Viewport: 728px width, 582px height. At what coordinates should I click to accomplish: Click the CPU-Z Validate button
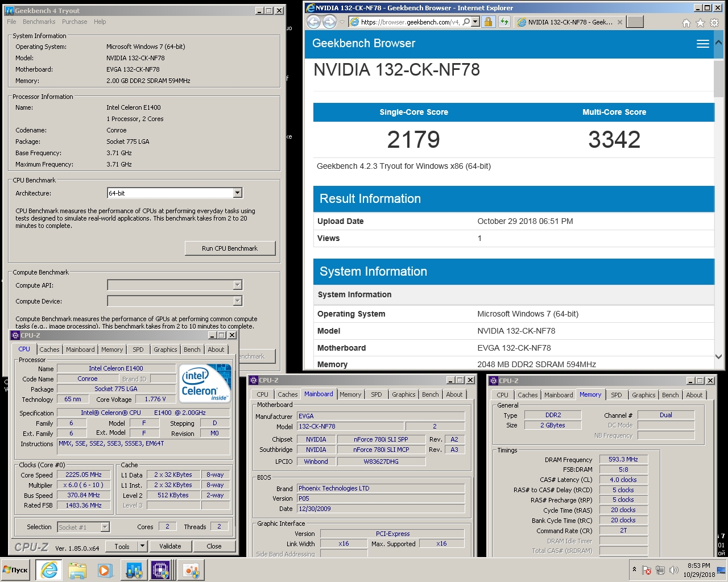pos(170,546)
